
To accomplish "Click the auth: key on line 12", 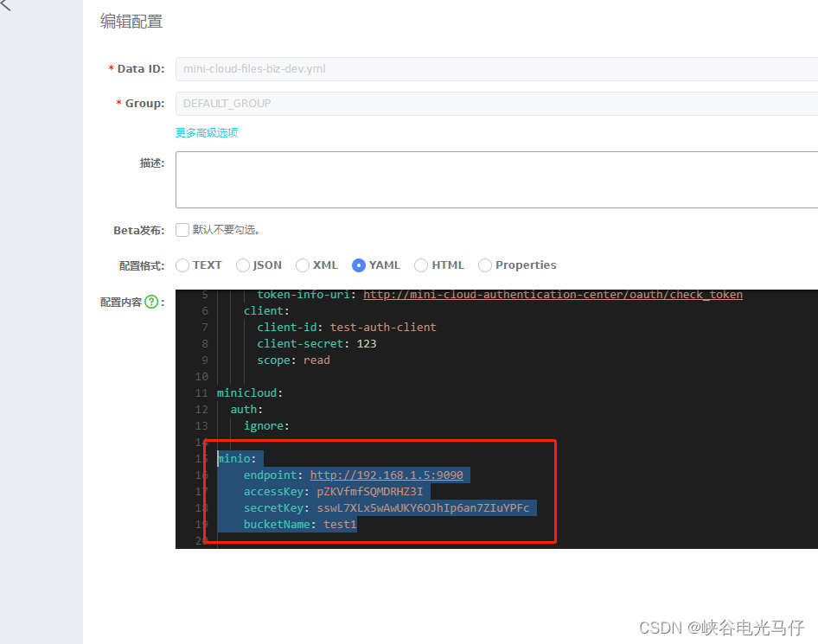I will 246,410.
